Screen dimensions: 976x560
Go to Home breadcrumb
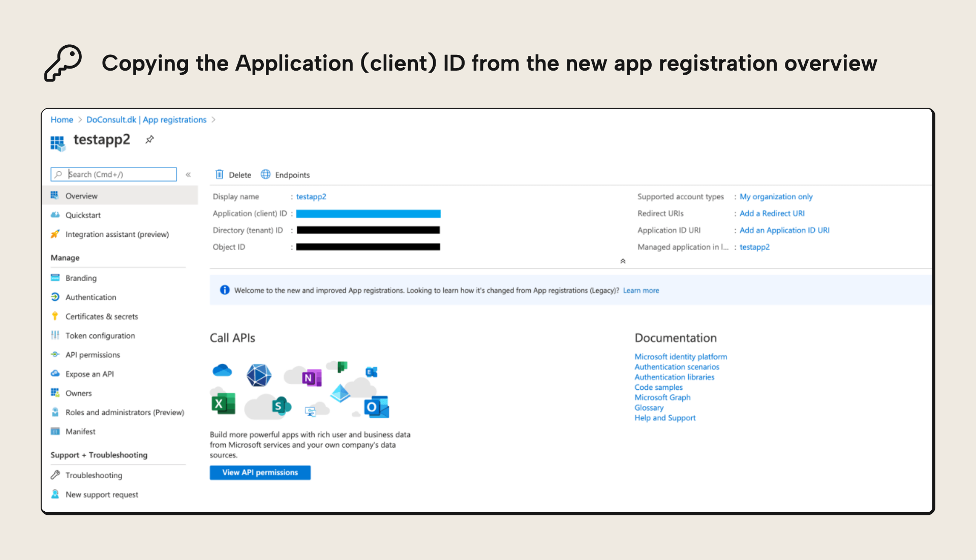(62, 119)
